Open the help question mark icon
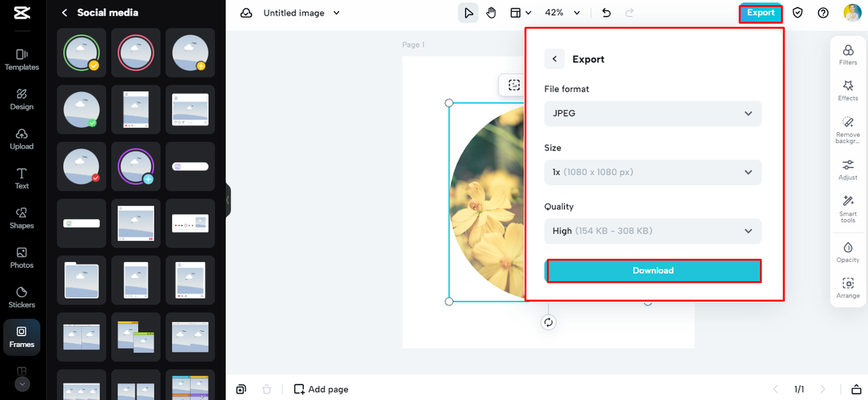The height and width of the screenshot is (400, 868). click(x=823, y=13)
